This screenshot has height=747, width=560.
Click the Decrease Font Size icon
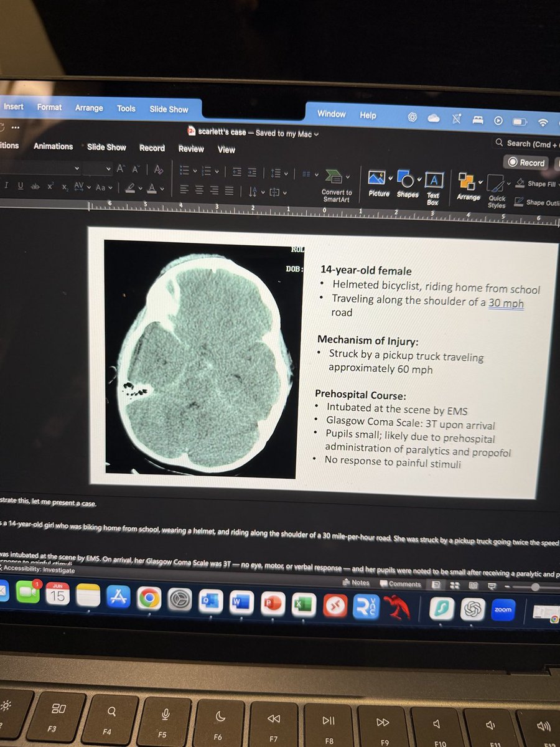(x=136, y=169)
